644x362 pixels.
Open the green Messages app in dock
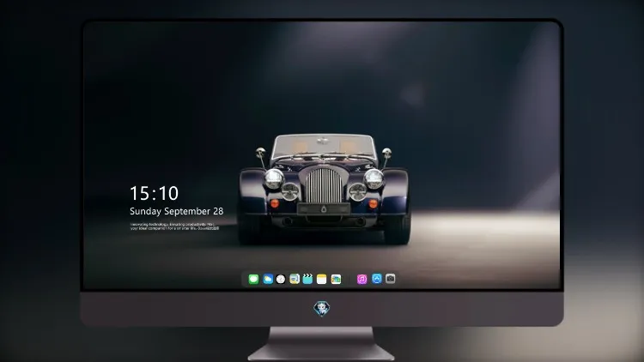pyautogui.click(x=253, y=280)
